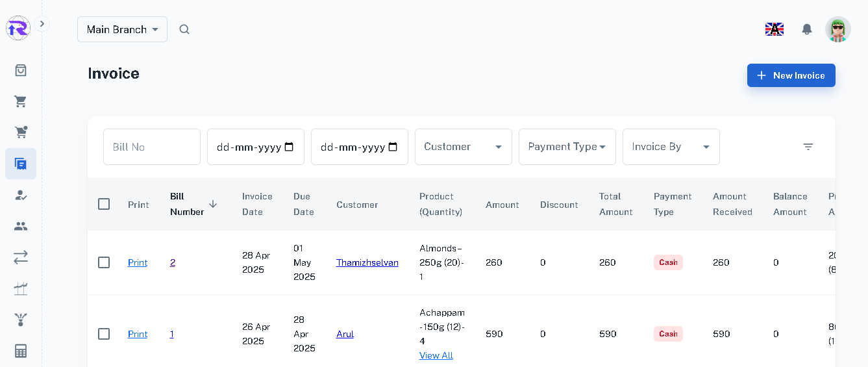868x367 pixels.
Task: Open customer Arul link
Action: pos(345,334)
